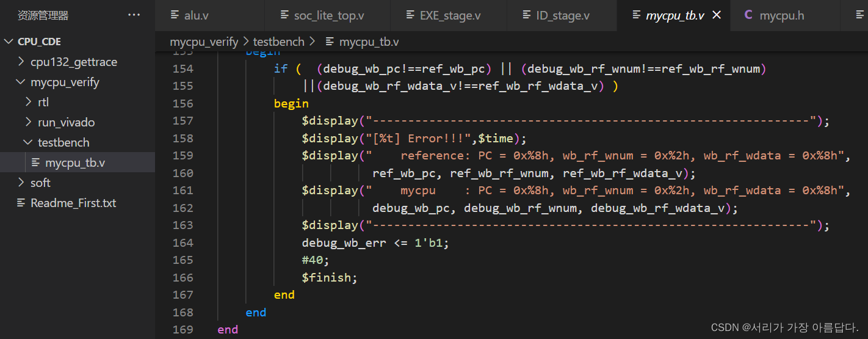Switch to the soc_lite_top.v tab
The width and height of the screenshot is (868, 339).
point(327,15)
